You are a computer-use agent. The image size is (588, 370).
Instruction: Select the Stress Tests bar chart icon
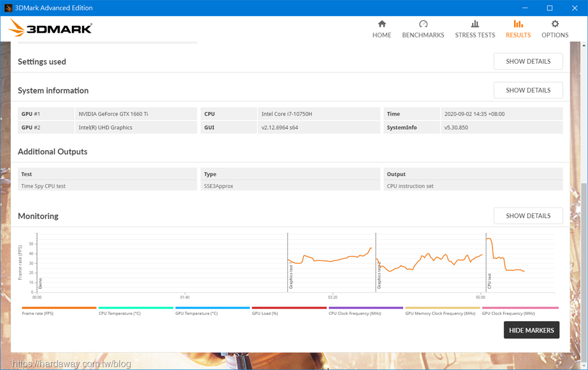pyautogui.click(x=475, y=24)
